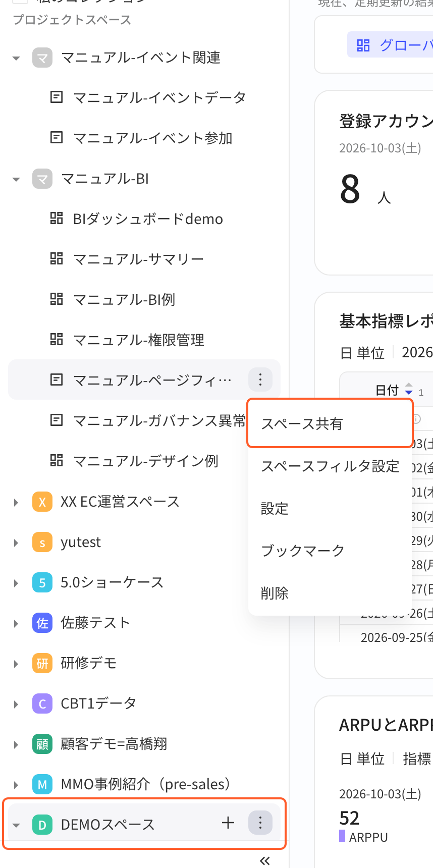Click the orange s avatar of yutest
Screen dimensions: 433x868
pos(42,542)
